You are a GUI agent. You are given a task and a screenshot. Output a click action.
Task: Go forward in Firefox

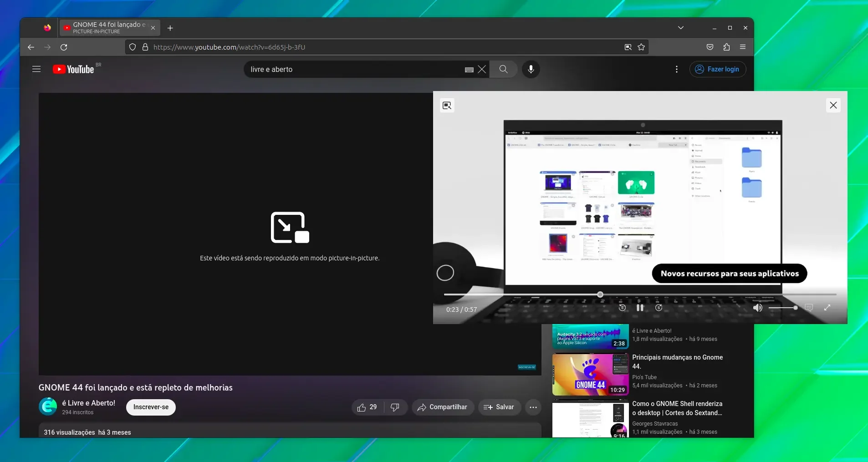coord(47,47)
